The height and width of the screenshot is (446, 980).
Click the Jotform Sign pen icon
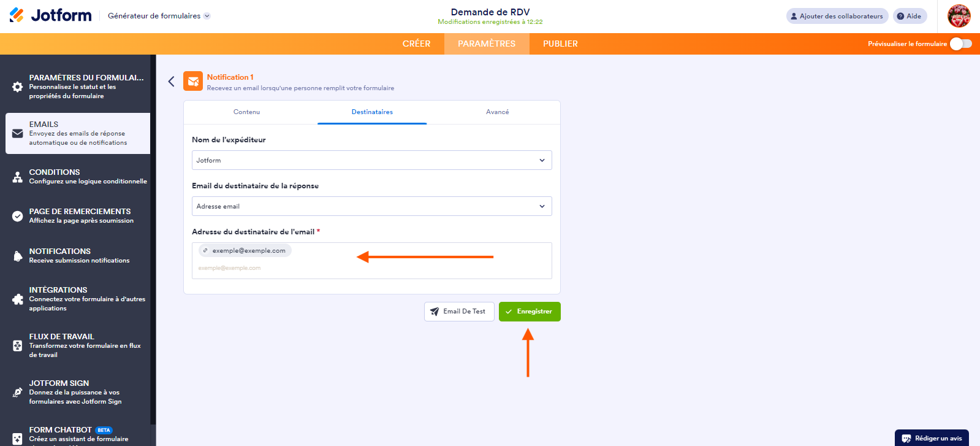tap(17, 391)
